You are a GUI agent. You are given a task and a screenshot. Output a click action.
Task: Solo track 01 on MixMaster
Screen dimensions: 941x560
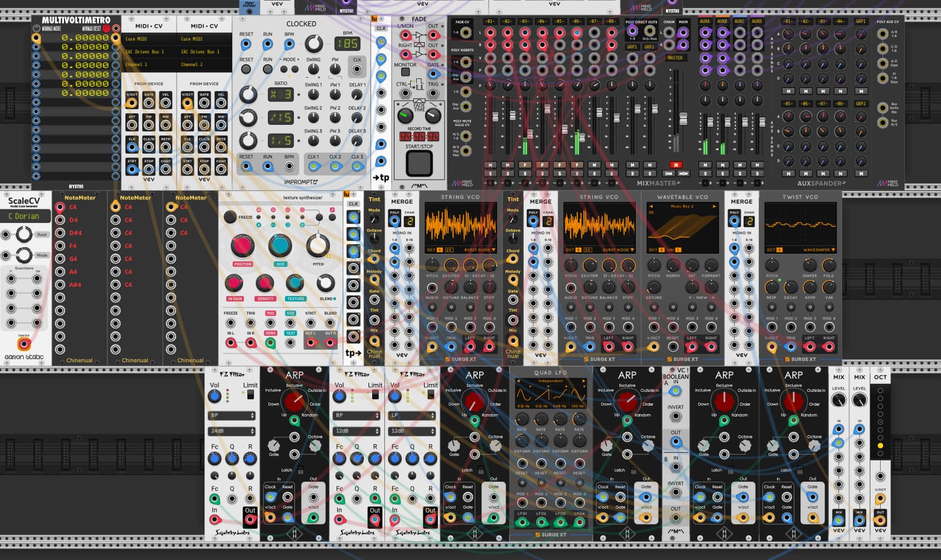point(490,174)
